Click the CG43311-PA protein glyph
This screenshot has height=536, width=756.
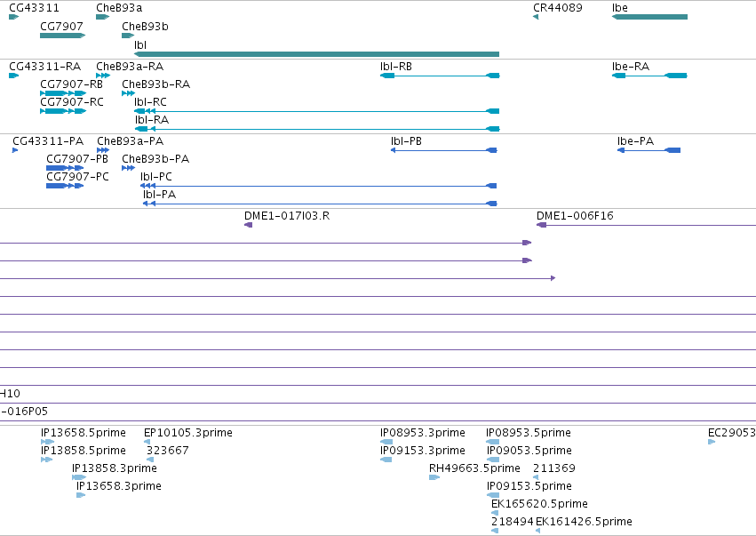point(15,150)
